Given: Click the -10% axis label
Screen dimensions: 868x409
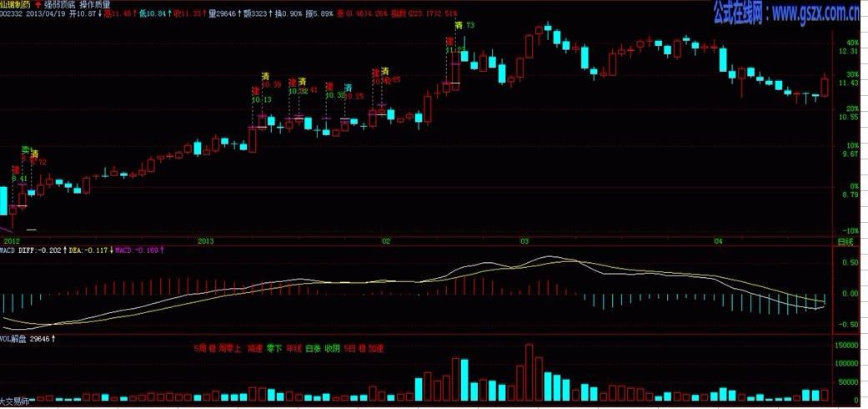Looking at the screenshot, I should click(850, 230).
